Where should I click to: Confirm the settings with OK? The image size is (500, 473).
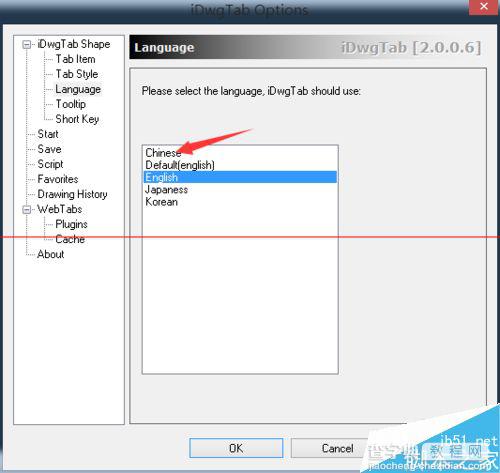click(236, 448)
